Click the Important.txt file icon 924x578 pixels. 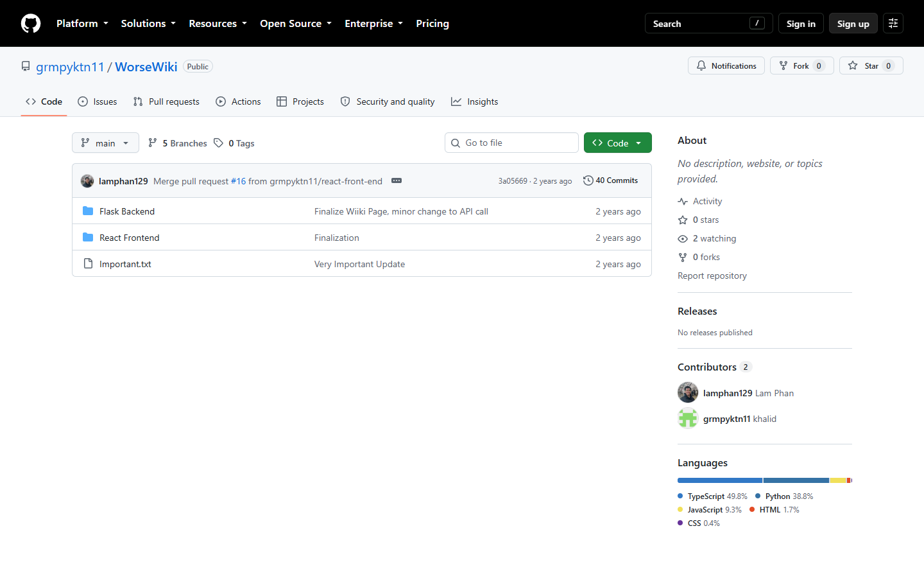(88, 264)
